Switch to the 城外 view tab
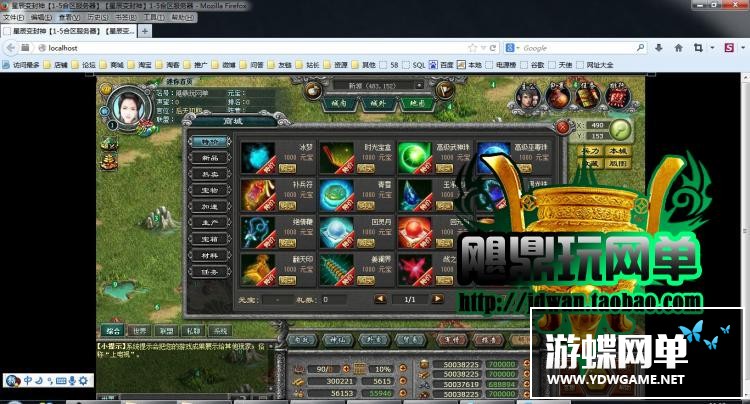The width and height of the screenshot is (750, 404). pyautogui.click(x=378, y=103)
